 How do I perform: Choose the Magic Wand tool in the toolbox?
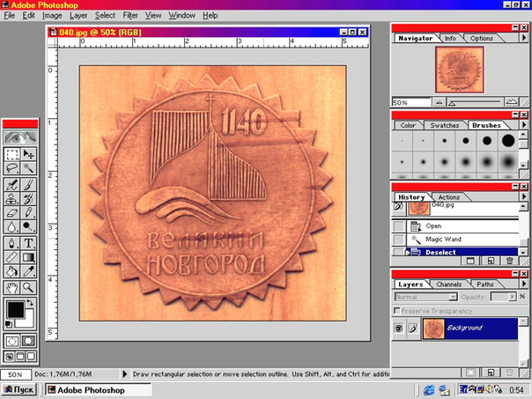click(28, 168)
